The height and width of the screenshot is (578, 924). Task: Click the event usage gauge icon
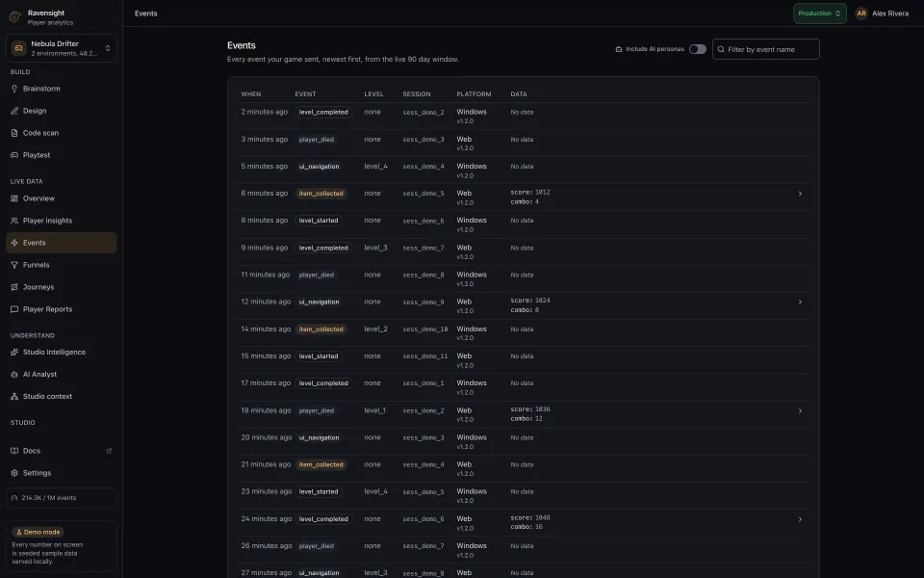14,498
